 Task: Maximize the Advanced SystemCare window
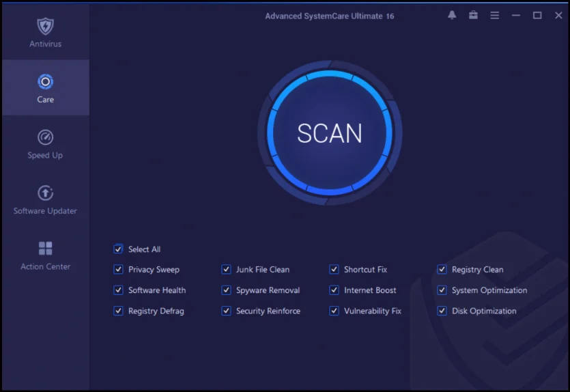(x=537, y=15)
